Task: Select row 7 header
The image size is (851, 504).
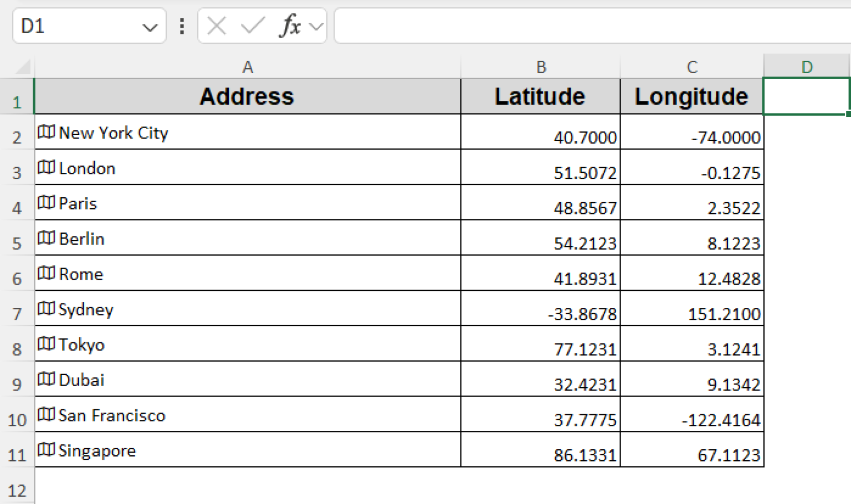Action: click(17, 313)
